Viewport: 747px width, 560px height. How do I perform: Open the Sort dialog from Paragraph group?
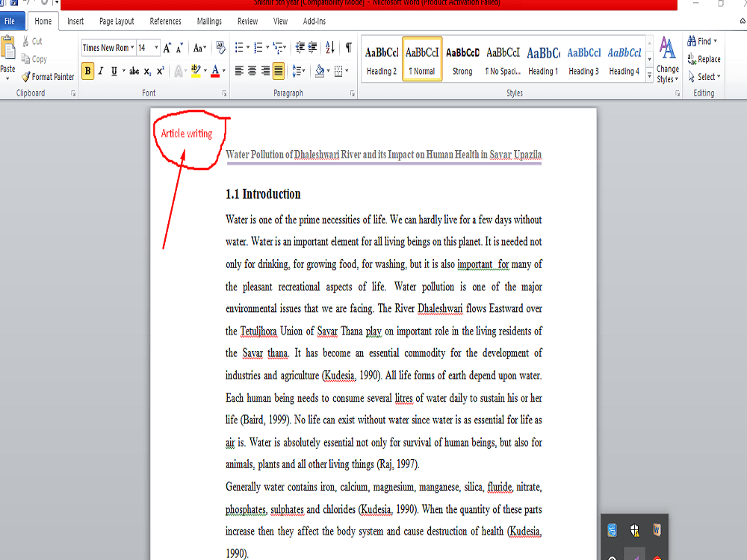point(331,47)
